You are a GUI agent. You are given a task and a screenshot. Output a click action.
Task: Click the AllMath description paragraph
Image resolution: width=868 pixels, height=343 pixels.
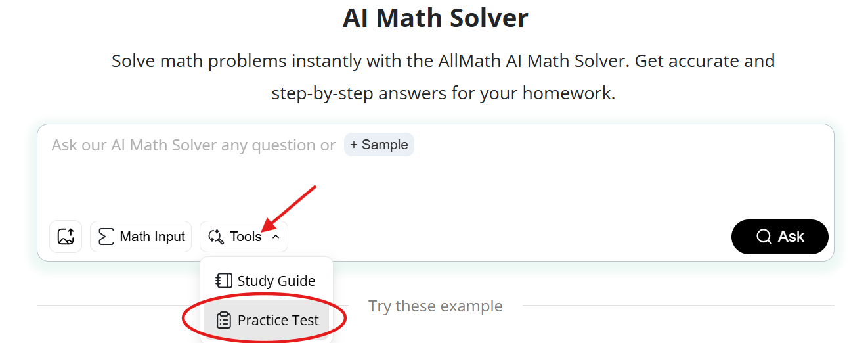tap(443, 77)
